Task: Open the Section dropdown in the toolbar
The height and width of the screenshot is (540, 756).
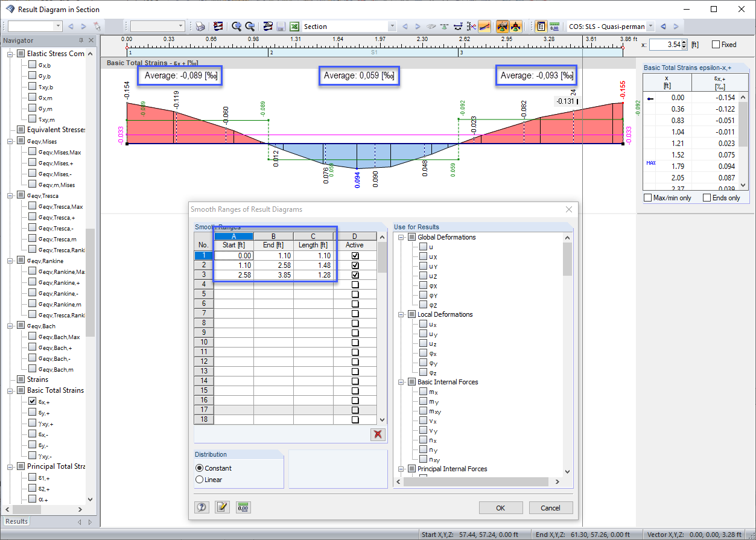Action: 392,27
